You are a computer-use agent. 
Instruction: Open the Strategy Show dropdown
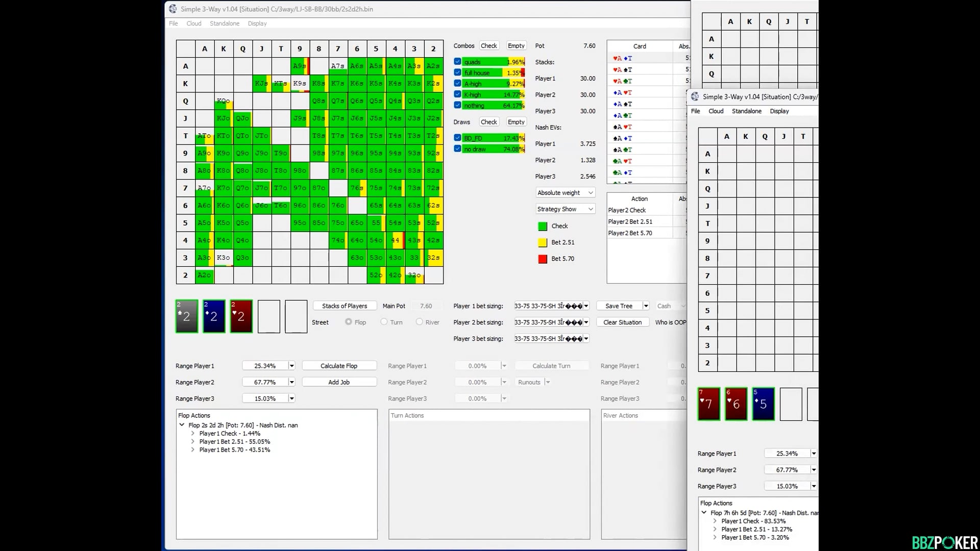tap(565, 209)
